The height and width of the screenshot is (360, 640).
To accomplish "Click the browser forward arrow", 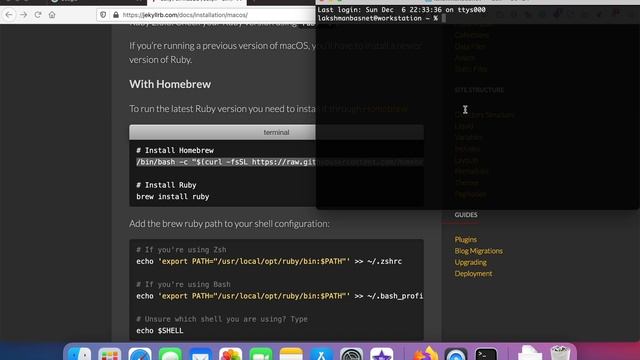I will pyautogui.click(x=23, y=15).
